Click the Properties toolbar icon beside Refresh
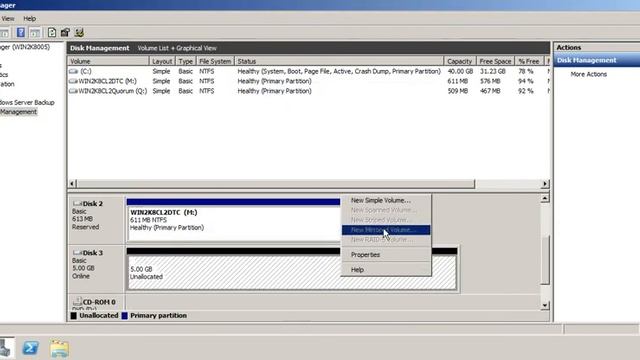 click(x=65, y=33)
